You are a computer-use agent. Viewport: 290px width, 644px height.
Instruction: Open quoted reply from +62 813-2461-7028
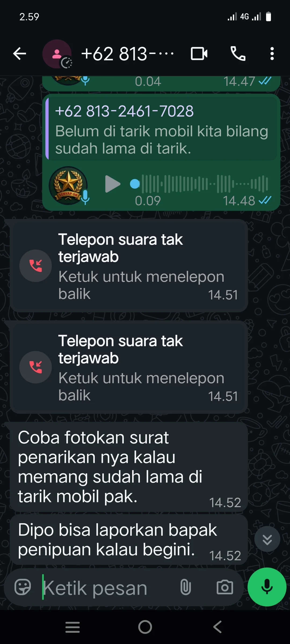[161, 129]
